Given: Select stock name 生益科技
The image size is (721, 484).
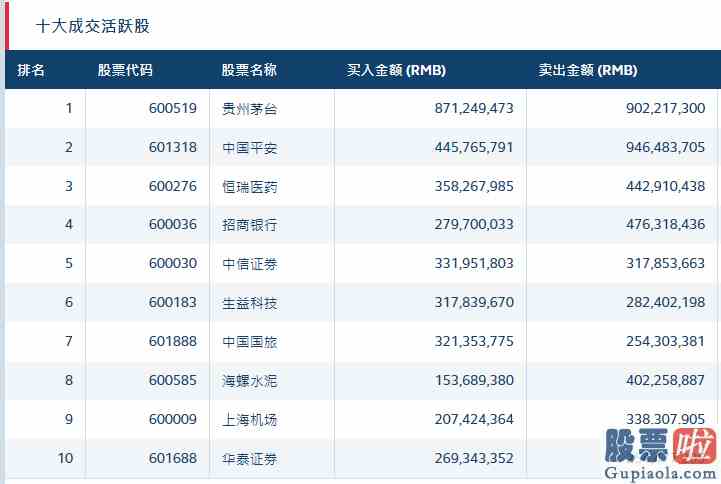Looking at the screenshot, I should (250, 303).
